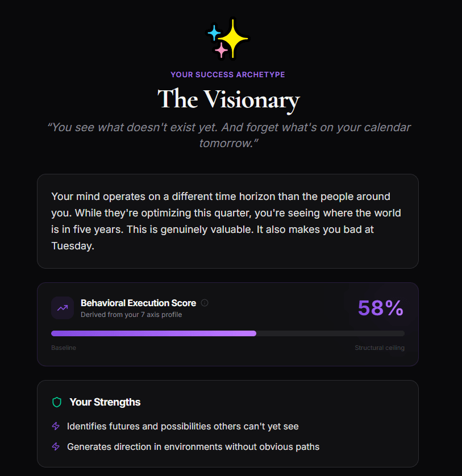Click the description paragraph about time horizon
This screenshot has width=462, height=476.
(226, 221)
